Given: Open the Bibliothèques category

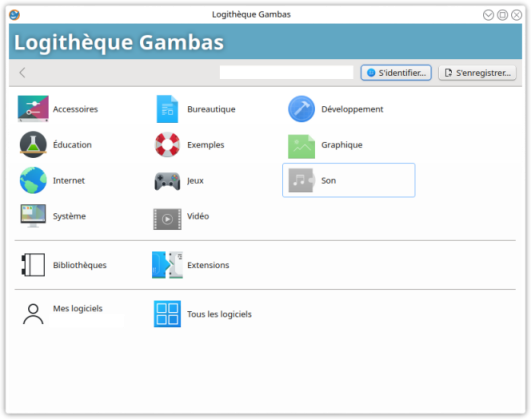Looking at the screenshot, I should (63, 265).
